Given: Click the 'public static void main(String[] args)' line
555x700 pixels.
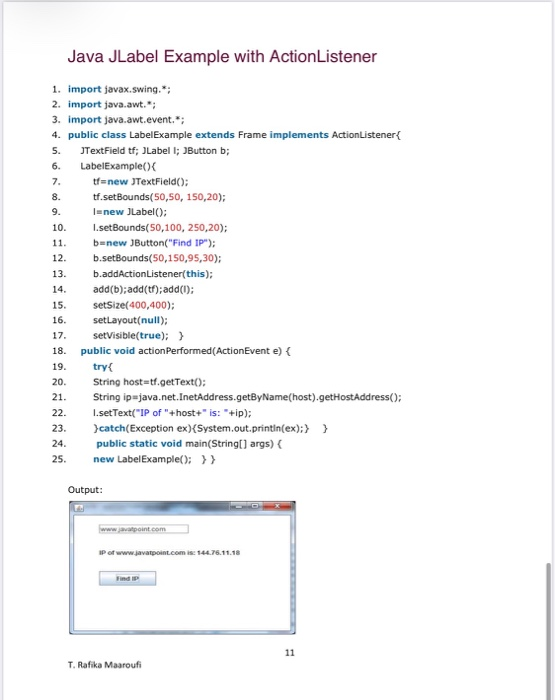Looking at the screenshot, I should (189, 444).
